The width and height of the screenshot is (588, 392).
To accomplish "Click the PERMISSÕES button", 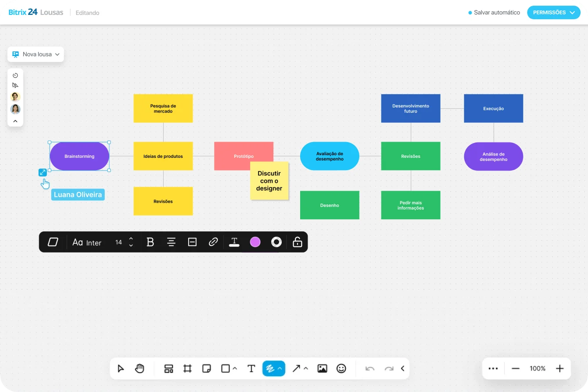I will point(553,13).
